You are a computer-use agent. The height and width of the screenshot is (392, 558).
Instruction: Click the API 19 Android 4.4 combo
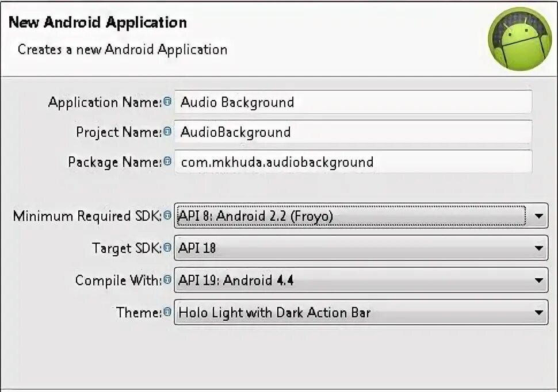(x=350, y=280)
